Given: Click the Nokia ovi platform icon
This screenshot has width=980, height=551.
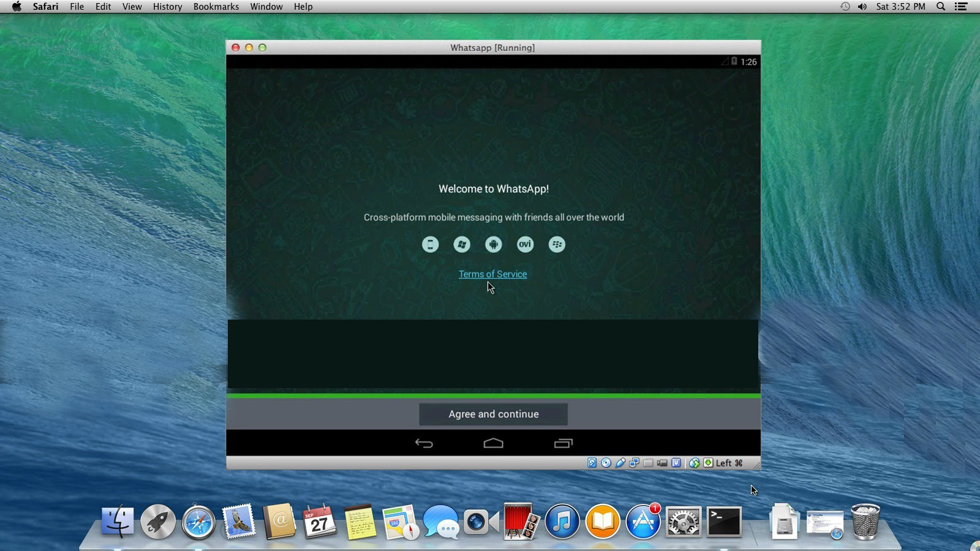Looking at the screenshot, I should tap(525, 244).
